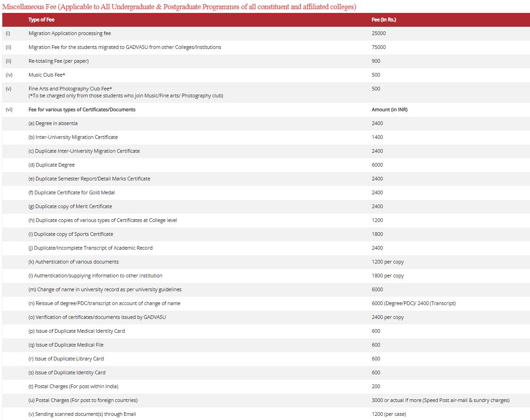The width and height of the screenshot is (530, 420).
Task: Select the Re-totaling Fee (per paper) text
Action: (x=59, y=61)
